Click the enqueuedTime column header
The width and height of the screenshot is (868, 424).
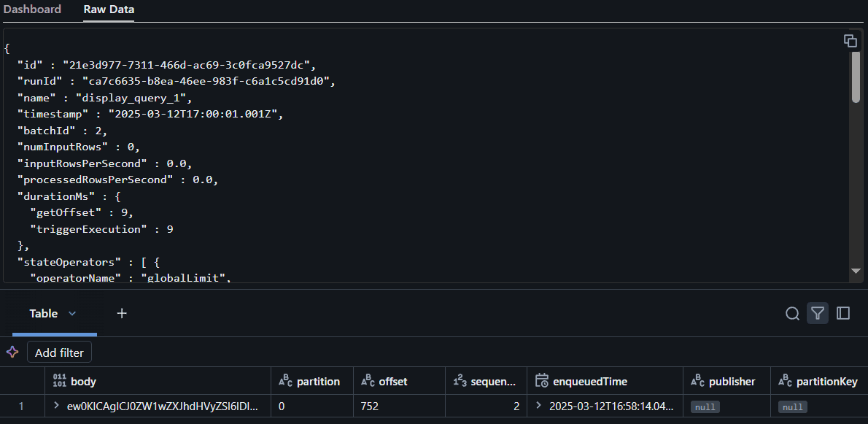pyautogui.click(x=605, y=382)
